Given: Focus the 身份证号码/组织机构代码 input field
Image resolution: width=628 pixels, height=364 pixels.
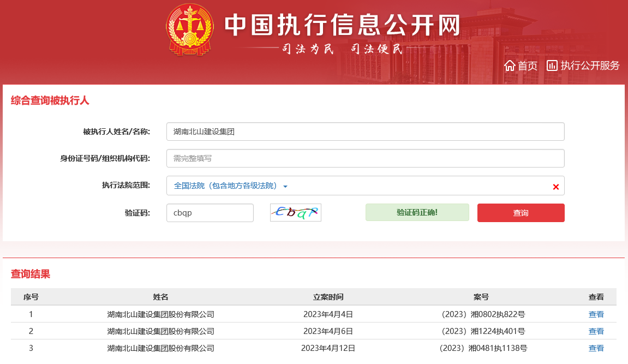Looking at the screenshot, I should point(365,158).
